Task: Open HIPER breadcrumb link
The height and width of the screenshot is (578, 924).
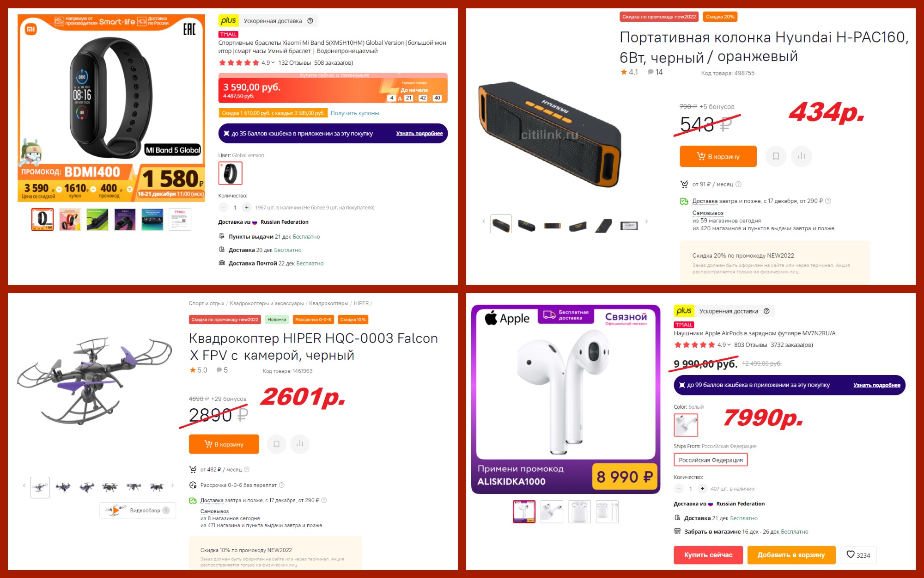Action: pos(361,303)
